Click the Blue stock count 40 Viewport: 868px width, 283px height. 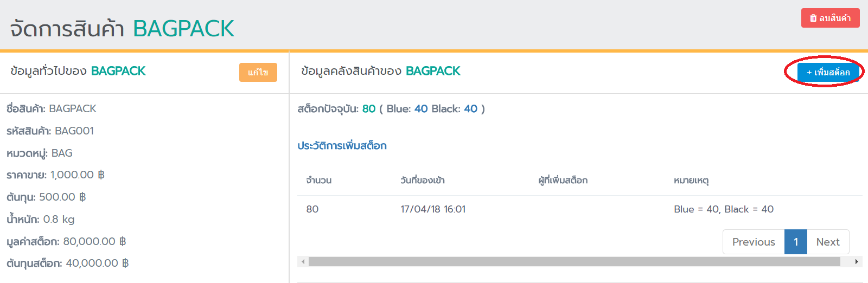coord(421,109)
